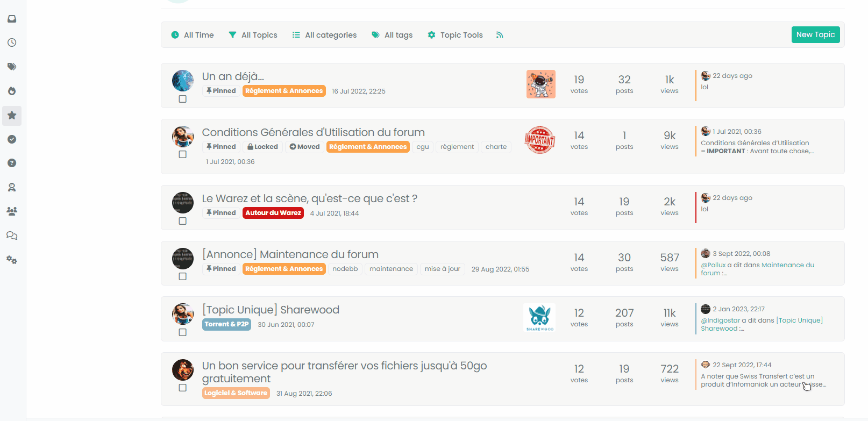Open popular topics via the flame icon

pyautogui.click(x=12, y=91)
